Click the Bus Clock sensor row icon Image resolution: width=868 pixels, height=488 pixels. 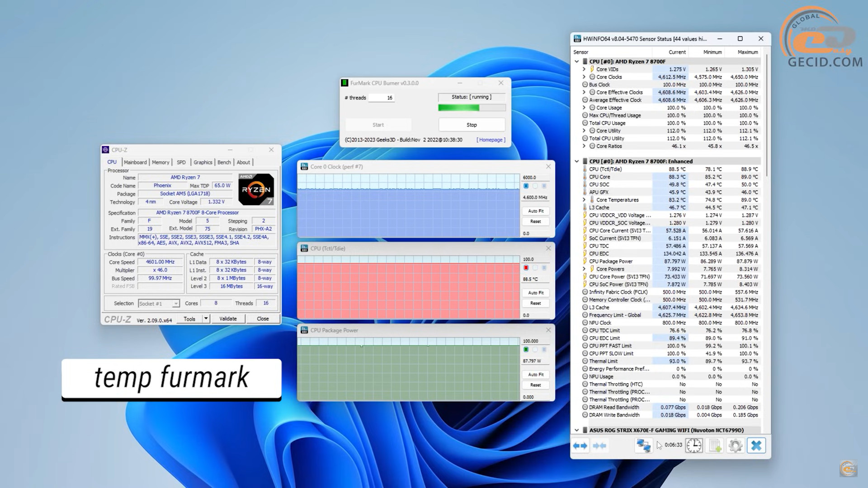(585, 84)
